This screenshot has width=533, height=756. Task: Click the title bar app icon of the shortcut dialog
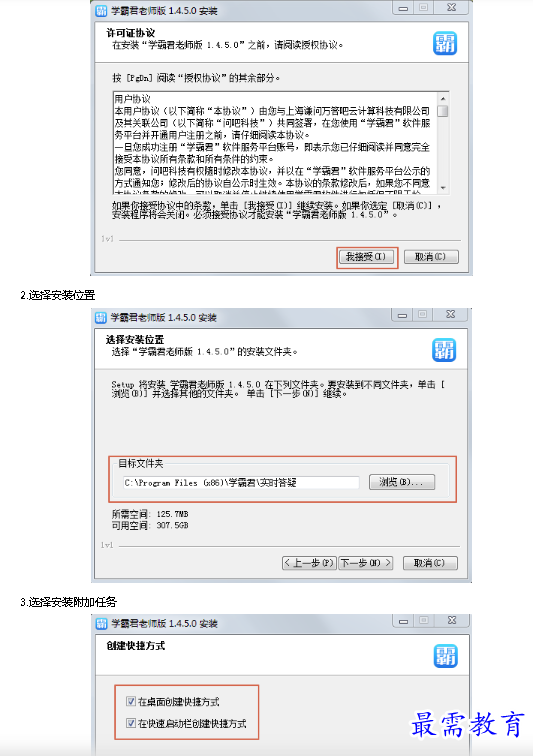pyautogui.click(x=101, y=623)
